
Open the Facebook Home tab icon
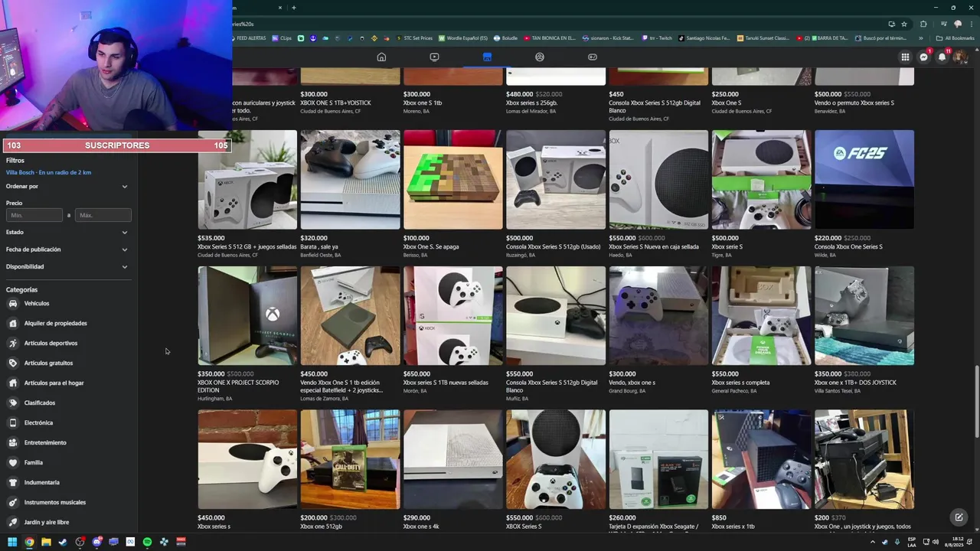(x=381, y=57)
